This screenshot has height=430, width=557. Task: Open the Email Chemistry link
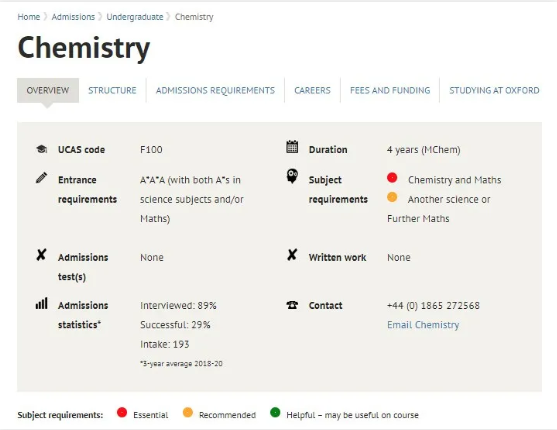(423, 325)
